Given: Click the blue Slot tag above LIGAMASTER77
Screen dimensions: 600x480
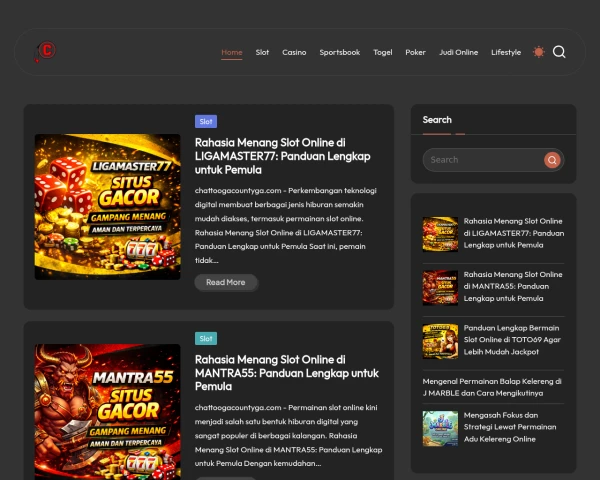Looking at the screenshot, I should pyautogui.click(x=206, y=122).
